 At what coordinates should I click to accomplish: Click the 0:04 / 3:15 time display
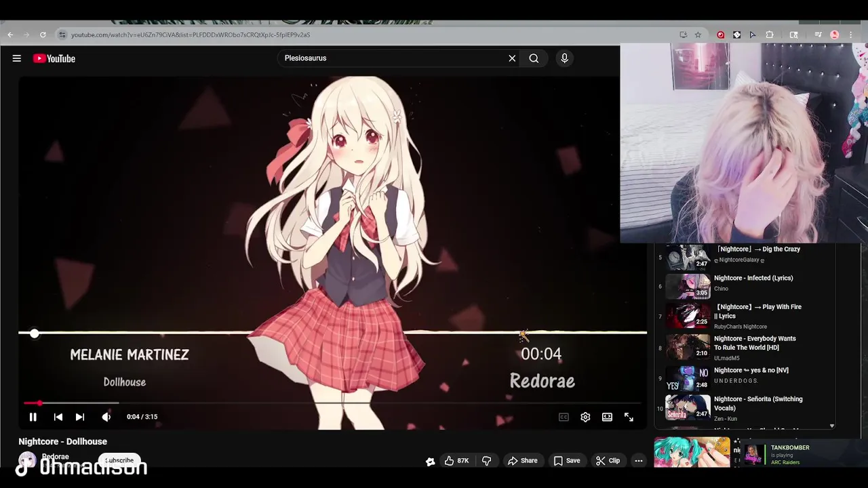[142, 417]
